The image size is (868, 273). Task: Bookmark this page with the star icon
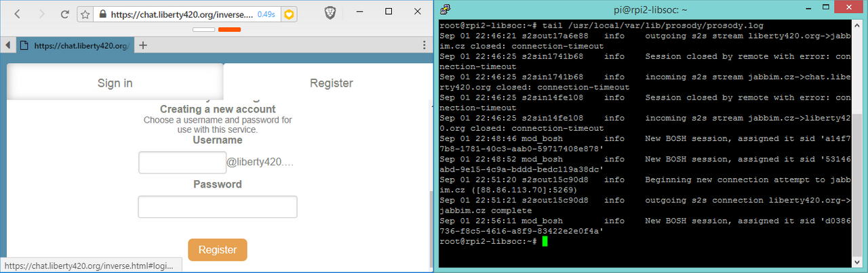pyautogui.click(x=85, y=14)
